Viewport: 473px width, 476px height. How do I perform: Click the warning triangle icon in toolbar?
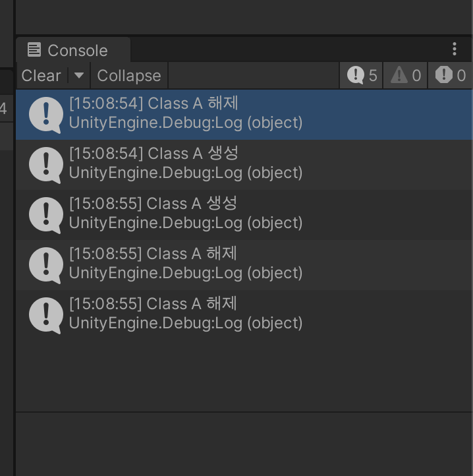click(399, 75)
